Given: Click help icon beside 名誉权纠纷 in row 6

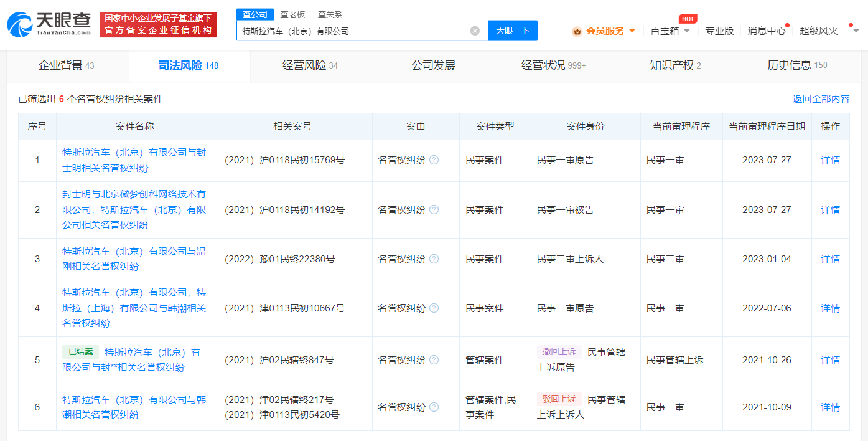Looking at the screenshot, I should click(x=434, y=407).
